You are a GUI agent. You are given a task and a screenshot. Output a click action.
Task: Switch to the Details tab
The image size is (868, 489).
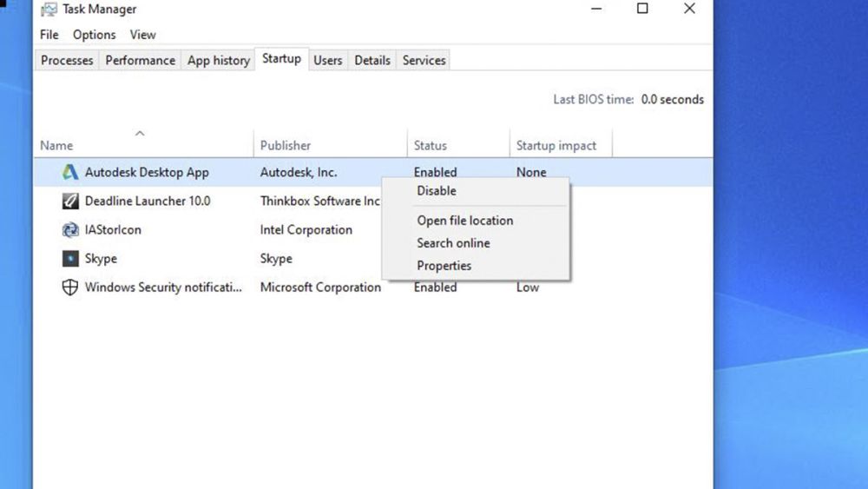click(372, 60)
